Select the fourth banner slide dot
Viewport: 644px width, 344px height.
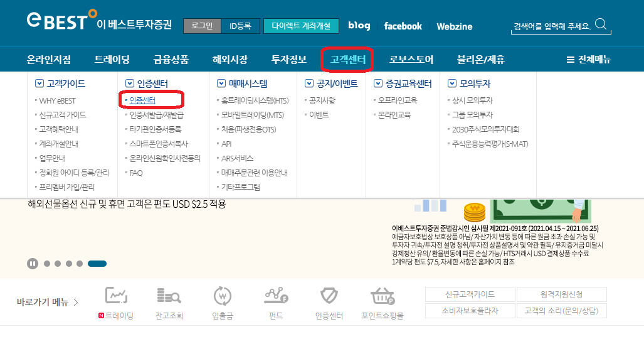pos(79,264)
